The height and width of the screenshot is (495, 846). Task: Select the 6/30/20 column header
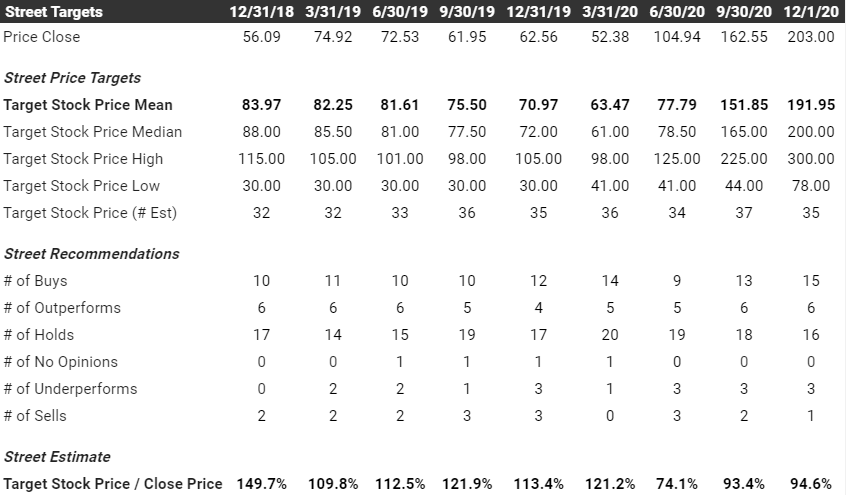coord(677,11)
